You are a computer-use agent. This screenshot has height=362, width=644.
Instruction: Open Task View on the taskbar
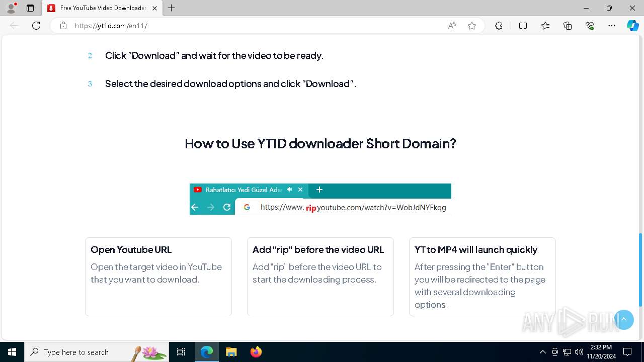pos(181,352)
